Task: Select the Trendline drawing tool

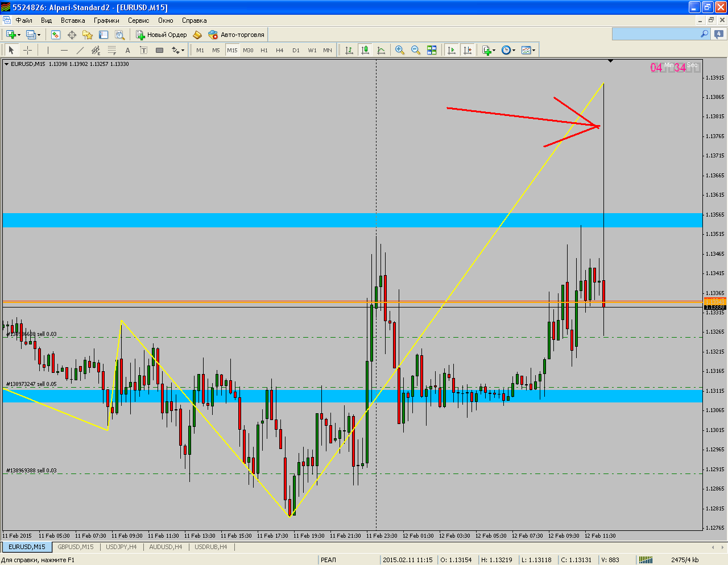Action: 80,50
